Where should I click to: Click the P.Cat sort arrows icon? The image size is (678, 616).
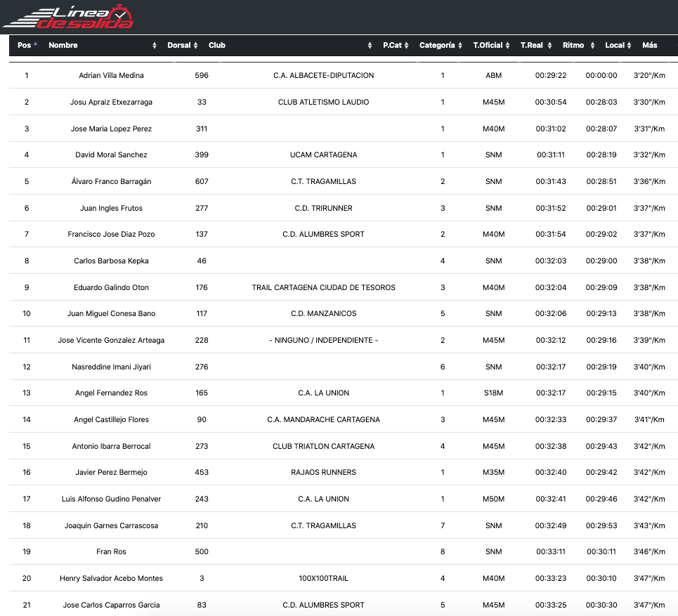(x=408, y=46)
